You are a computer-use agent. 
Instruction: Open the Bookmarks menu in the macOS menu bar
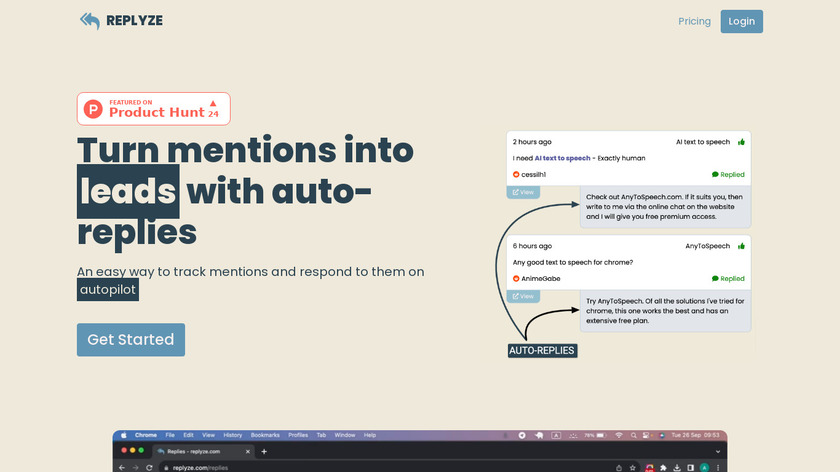[x=265, y=435]
